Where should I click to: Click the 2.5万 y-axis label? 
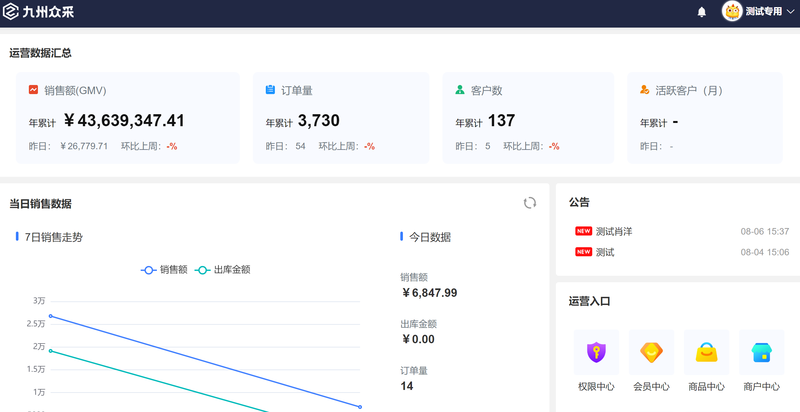[36, 324]
